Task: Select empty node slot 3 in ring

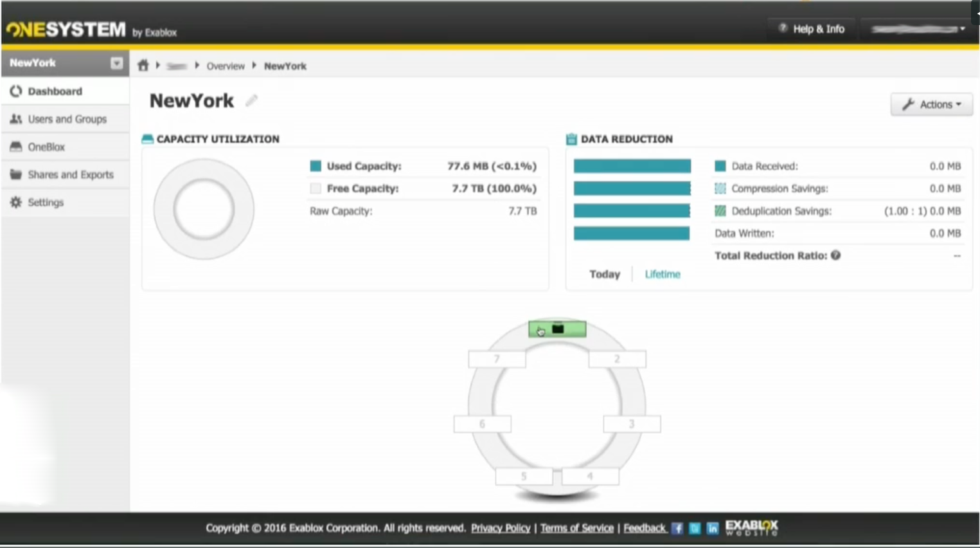Action: point(632,424)
